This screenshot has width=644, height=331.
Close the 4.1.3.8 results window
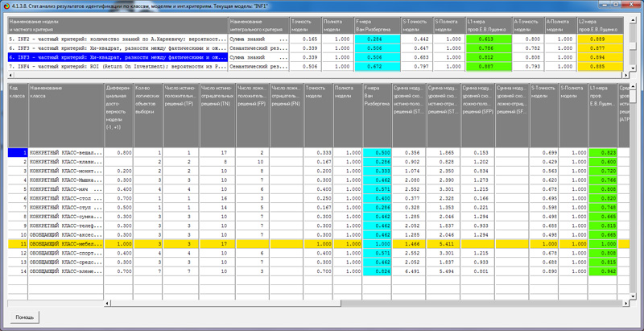click(x=630, y=6)
